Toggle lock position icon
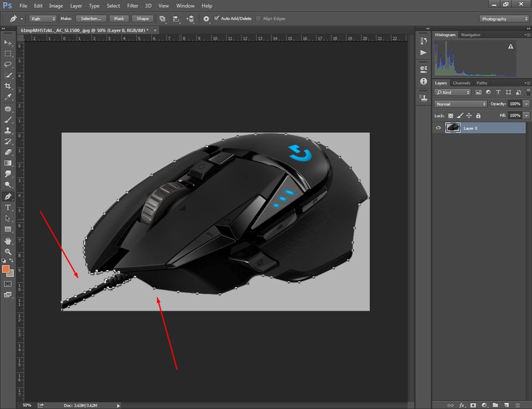Image resolution: width=532 pixels, height=409 pixels. (469, 116)
